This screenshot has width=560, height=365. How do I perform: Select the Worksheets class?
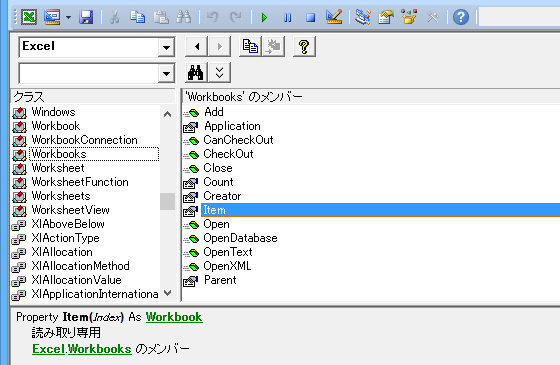61,196
